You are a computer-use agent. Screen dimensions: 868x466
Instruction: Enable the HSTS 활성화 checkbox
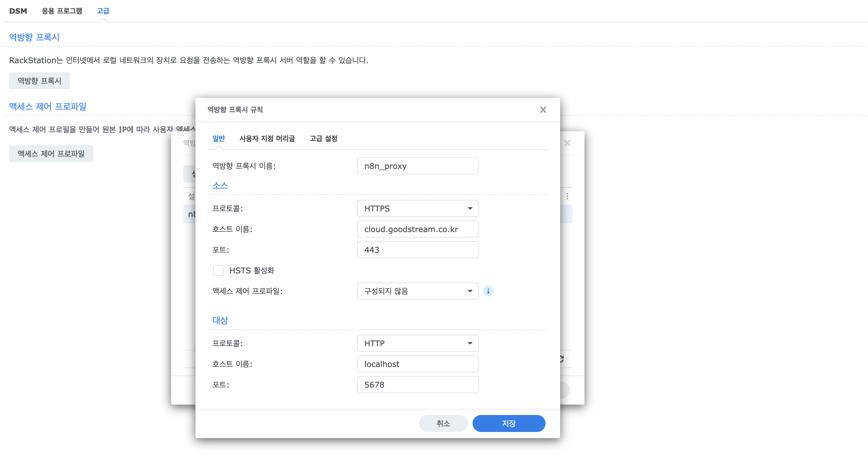218,270
